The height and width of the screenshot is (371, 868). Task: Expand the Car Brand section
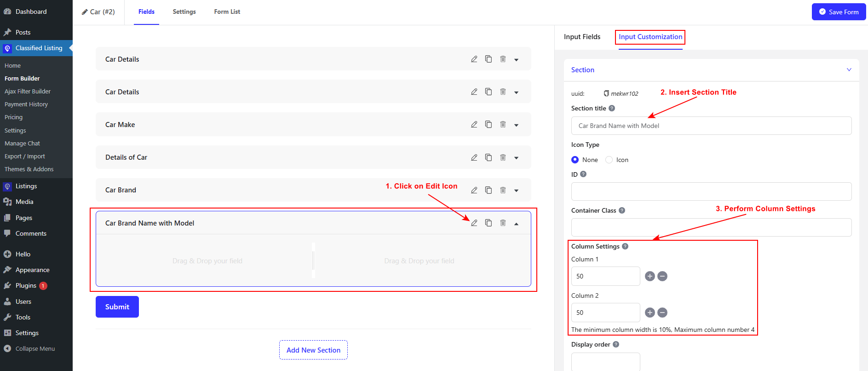coord(517,191)
